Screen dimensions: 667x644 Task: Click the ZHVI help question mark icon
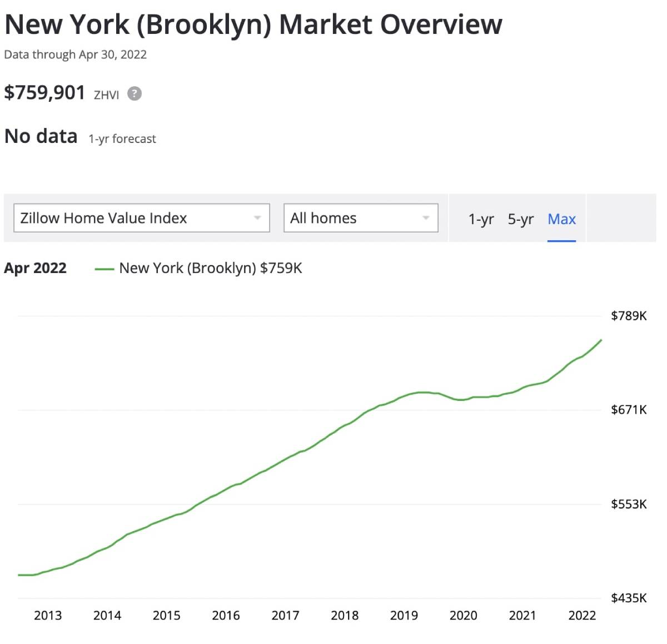coord(135,93)
